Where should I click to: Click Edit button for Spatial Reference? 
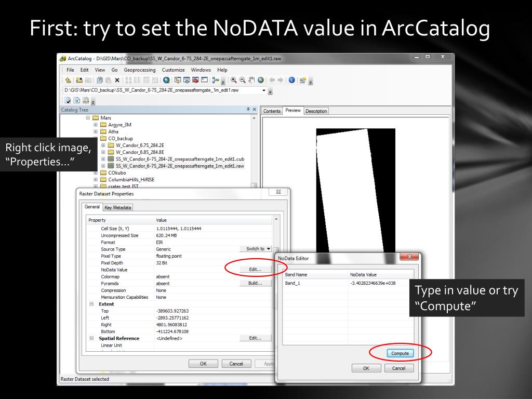(x=256, y=338)
